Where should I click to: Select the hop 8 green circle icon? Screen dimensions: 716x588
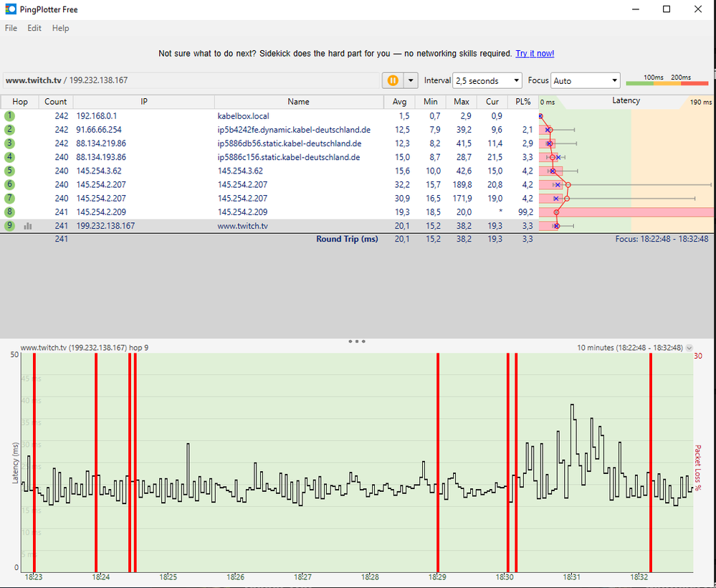tap(9, 212)
